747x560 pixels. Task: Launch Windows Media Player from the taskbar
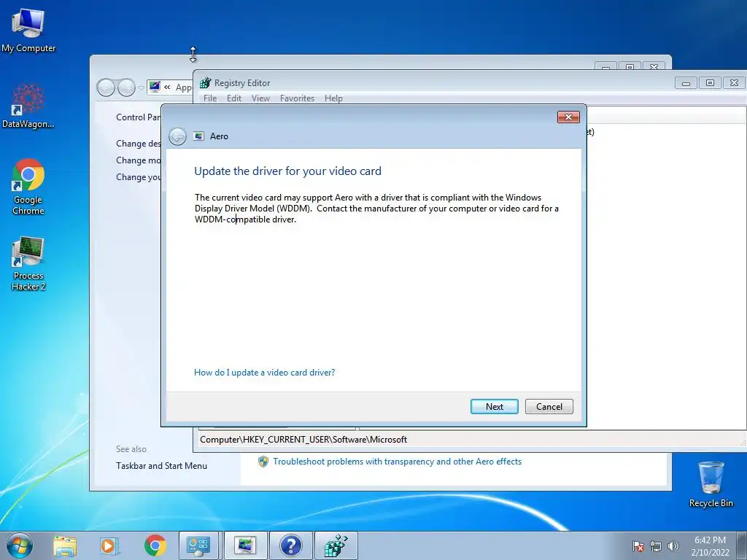[109, 546]
